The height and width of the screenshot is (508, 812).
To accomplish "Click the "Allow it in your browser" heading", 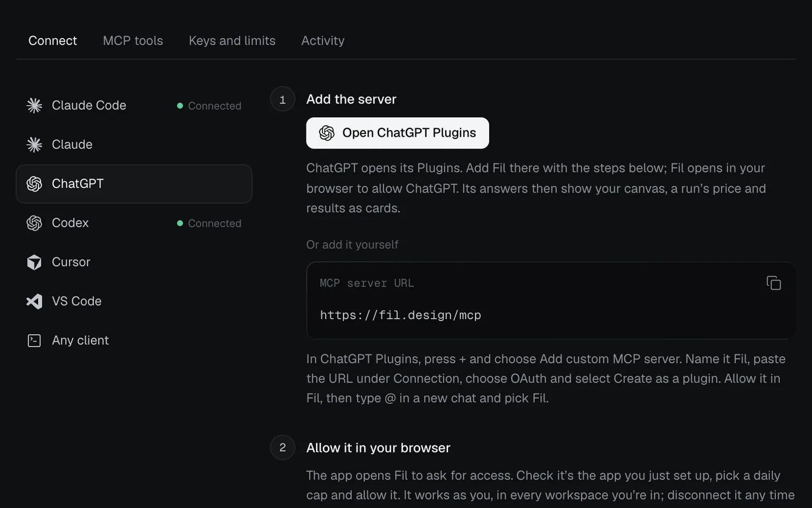I will pyautogui.click(x=378, y=448).
